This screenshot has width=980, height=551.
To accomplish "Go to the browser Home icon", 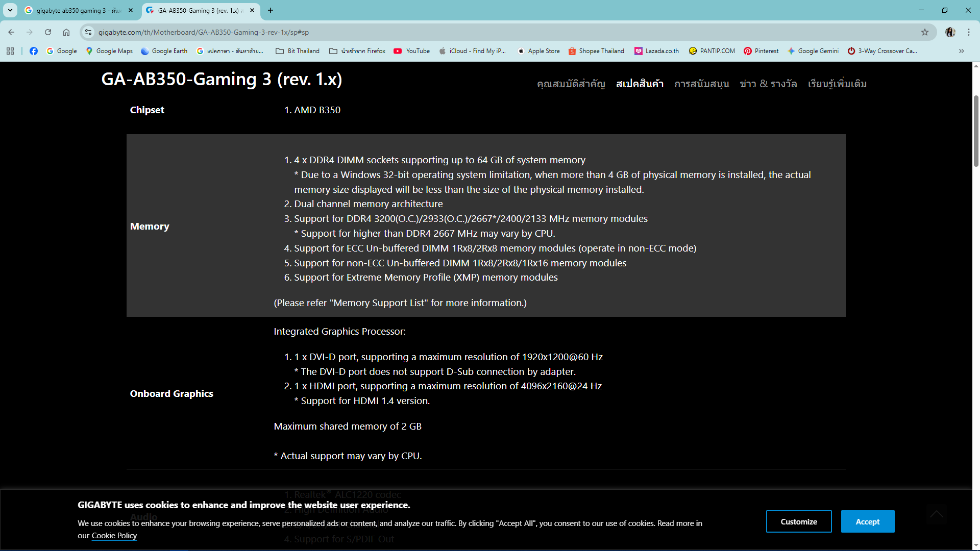I will click(x=66, y=32).
